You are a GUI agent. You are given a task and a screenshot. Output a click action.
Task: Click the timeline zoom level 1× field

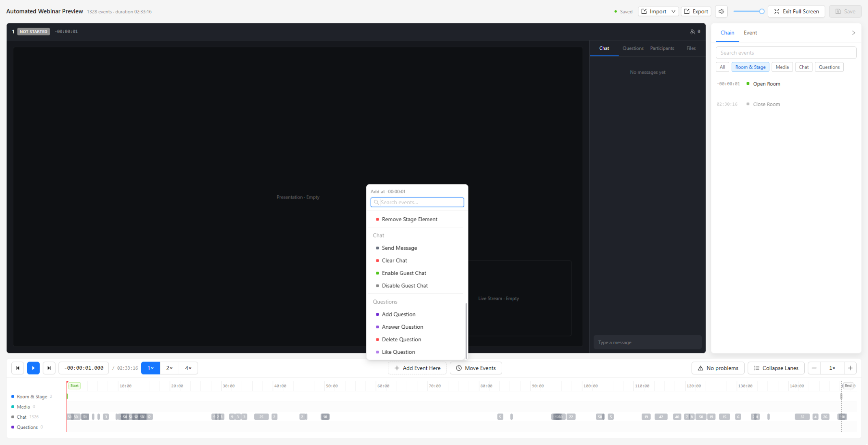pyautogui.click(x=832, y=368)
